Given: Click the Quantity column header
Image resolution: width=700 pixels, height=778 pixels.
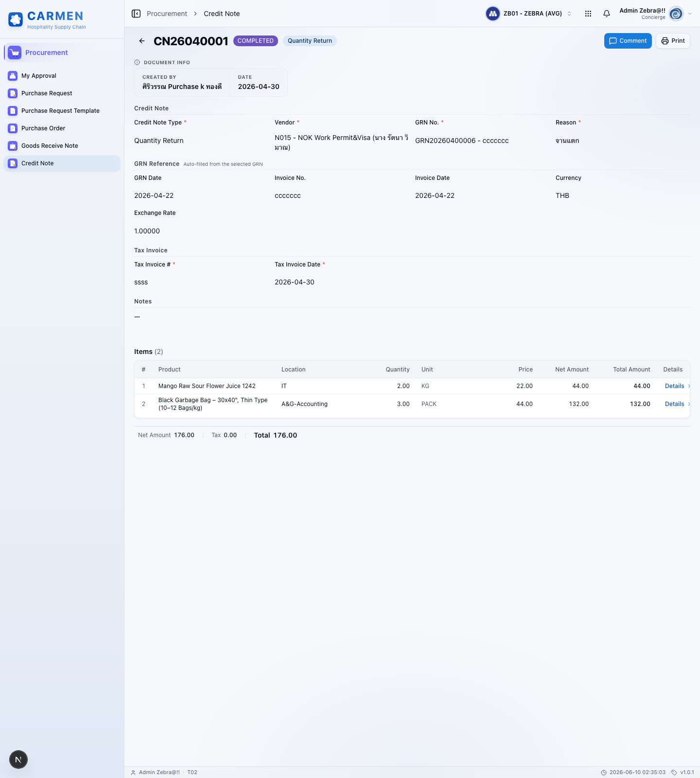Looking at the screenshot, I should click(398, 370).
